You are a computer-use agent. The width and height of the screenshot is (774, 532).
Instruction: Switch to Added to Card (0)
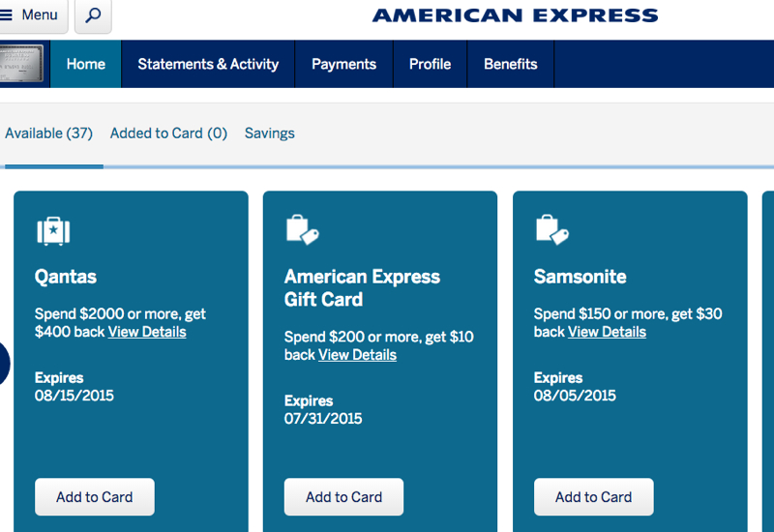tap(168, 133)
